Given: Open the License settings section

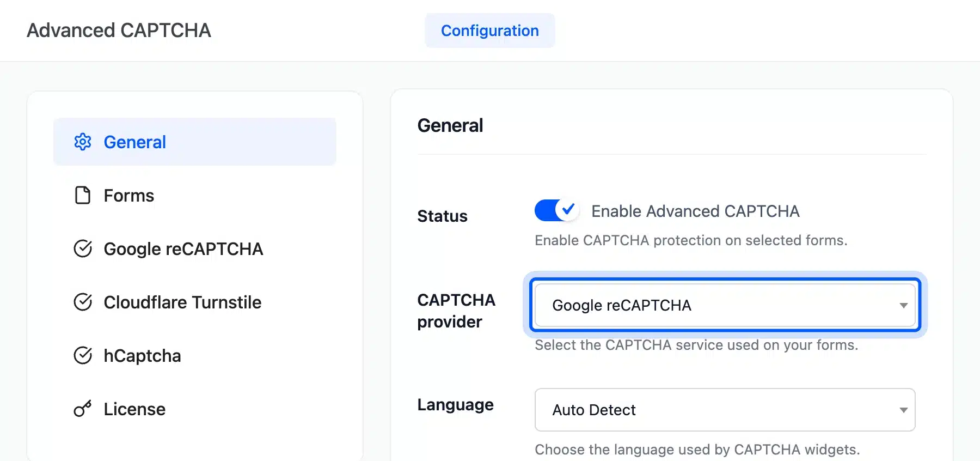Looking at the screenshot, I should click(x=195, y=409).
